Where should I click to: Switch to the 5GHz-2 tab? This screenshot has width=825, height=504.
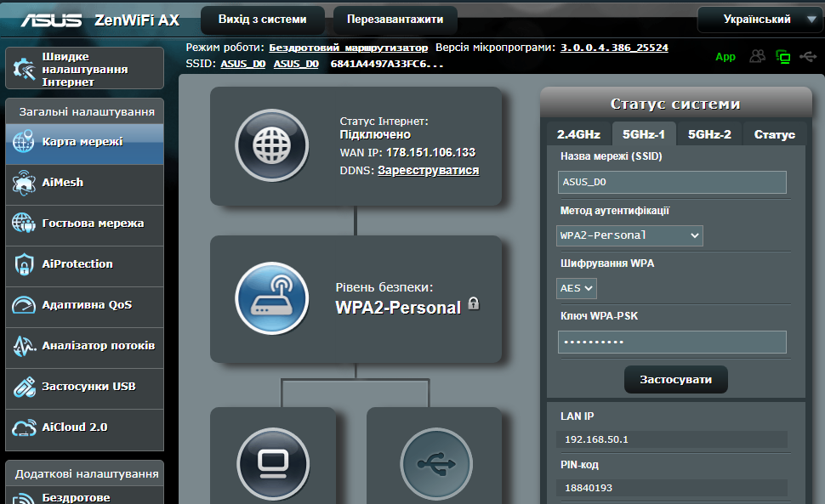pos(709,134)
